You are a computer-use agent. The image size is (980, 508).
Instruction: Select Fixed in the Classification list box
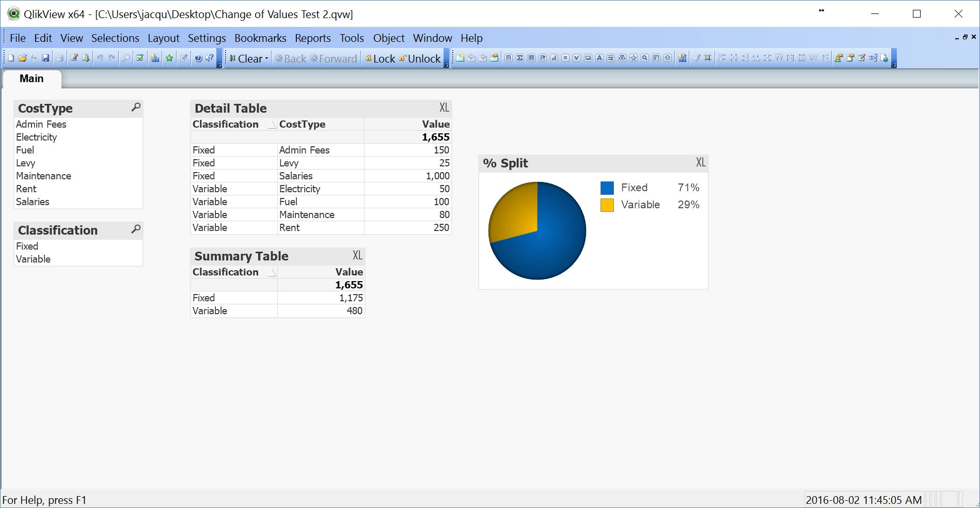tap(78, 246)
